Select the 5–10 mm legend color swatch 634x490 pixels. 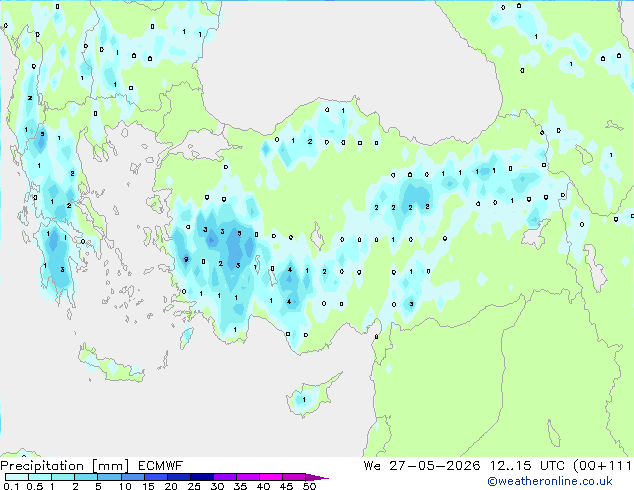click(x=109, y=477)
